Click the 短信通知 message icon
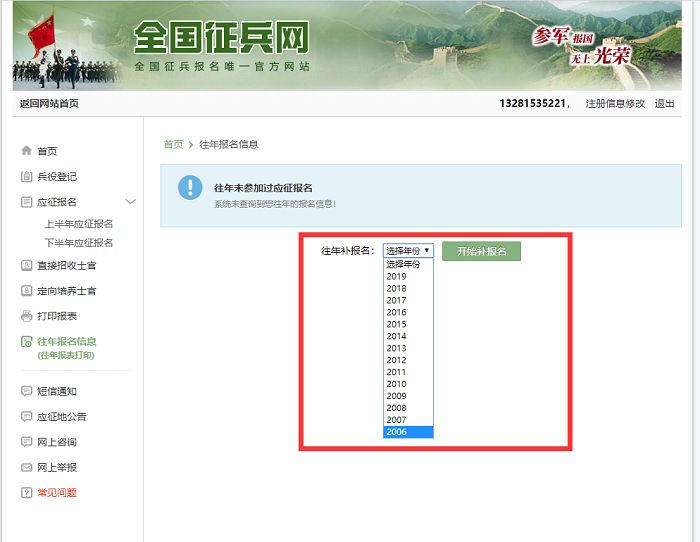 click(x=26, y=392)
